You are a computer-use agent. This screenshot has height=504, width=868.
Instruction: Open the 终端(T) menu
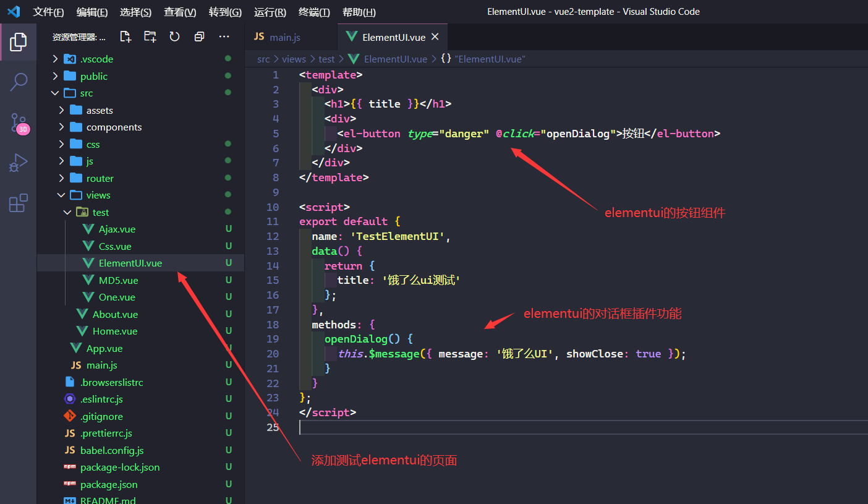314,12
